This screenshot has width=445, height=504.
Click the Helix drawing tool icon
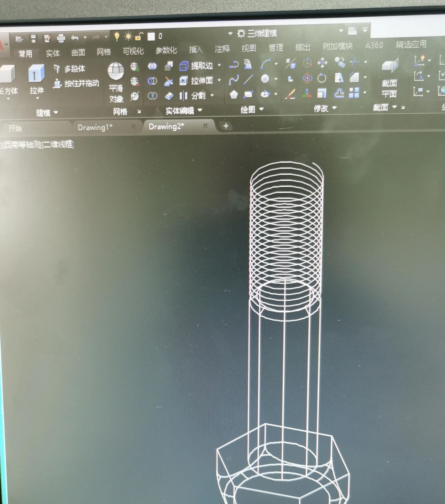(248, 64)
